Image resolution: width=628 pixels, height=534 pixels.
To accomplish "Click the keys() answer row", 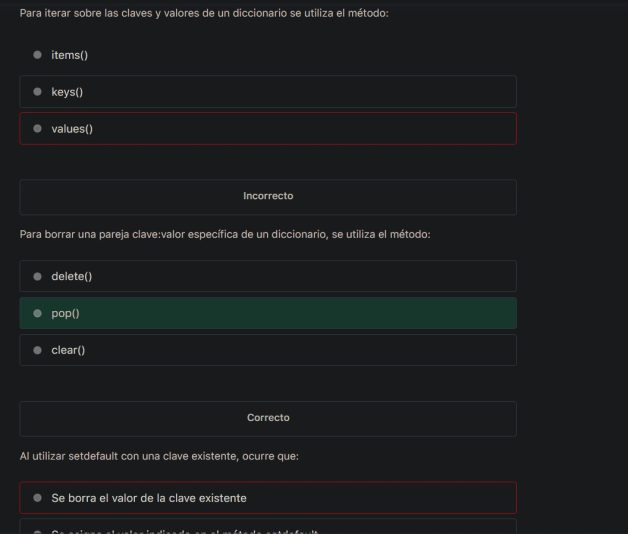I will pos(268,92).
